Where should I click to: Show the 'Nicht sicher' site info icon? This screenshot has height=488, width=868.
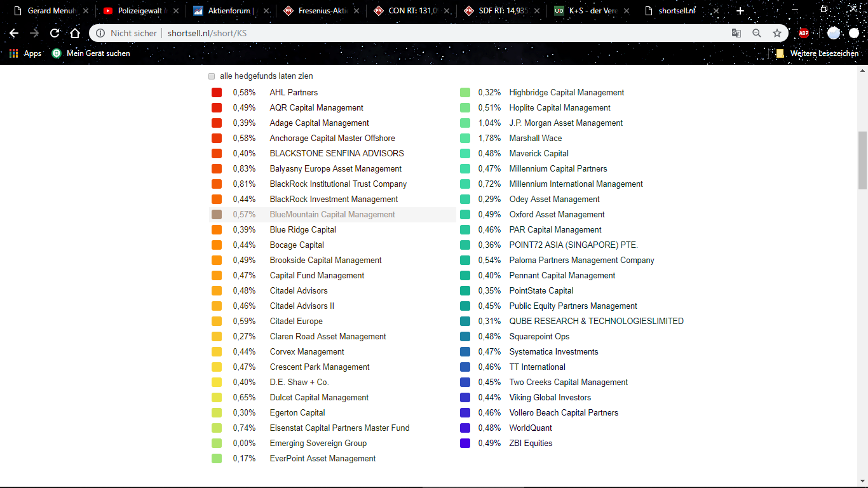tap(100, 33)
